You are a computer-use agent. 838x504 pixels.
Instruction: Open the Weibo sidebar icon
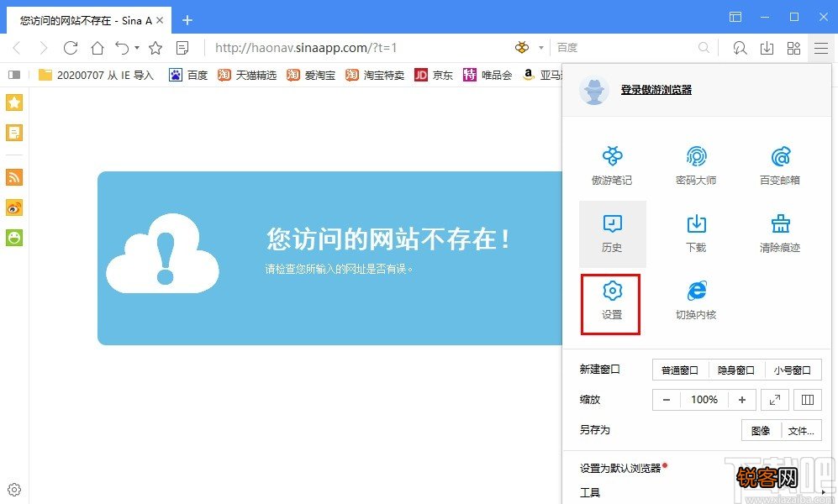point(13,207)
